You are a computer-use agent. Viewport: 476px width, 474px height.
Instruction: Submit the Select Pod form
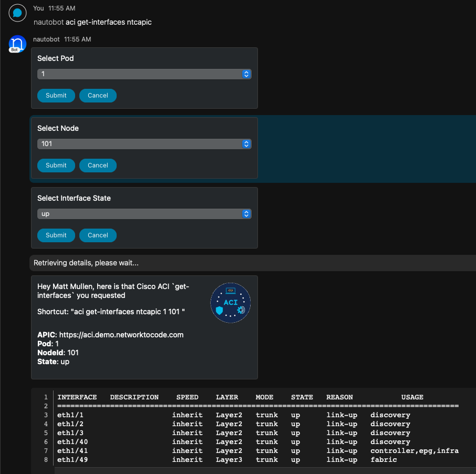[x=56, y=96]
